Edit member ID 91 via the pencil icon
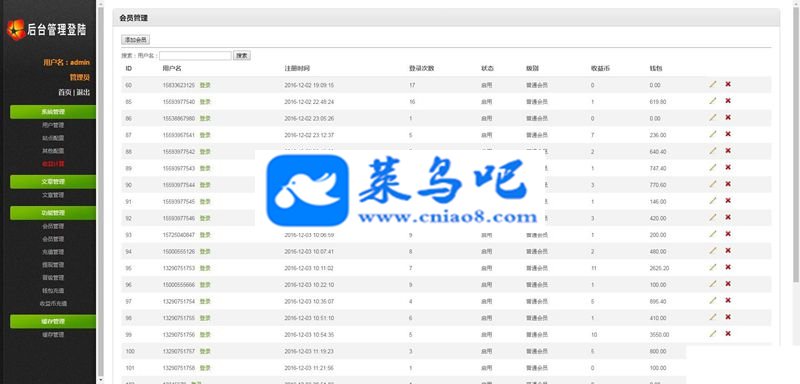800x384 pixels. coord(713,201)
